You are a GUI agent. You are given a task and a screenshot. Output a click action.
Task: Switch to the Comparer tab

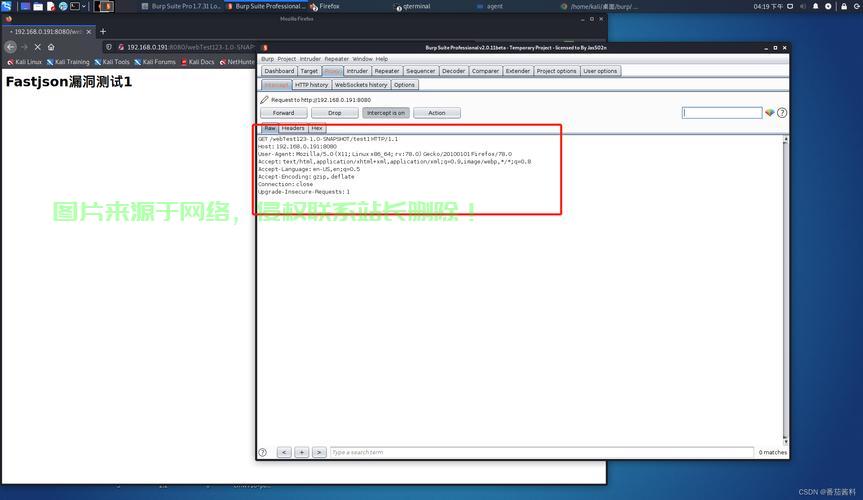[485, 71]
